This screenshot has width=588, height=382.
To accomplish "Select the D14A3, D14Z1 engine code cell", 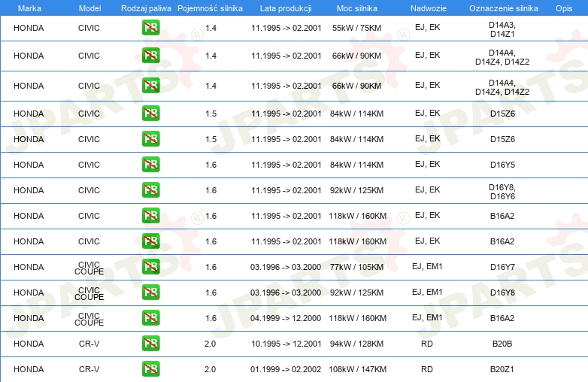I will pyautogui.click(x=502, y=29).
